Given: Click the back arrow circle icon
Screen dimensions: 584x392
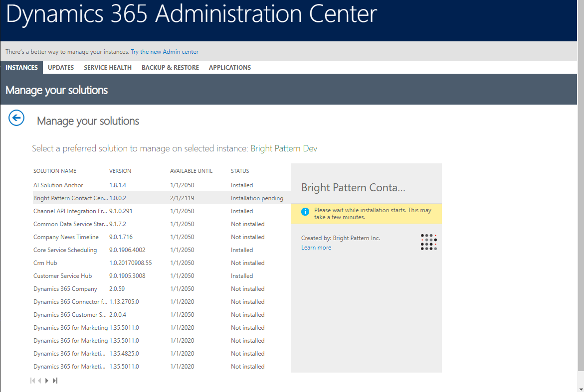Looking at the screenshot, I should (16, 118).
